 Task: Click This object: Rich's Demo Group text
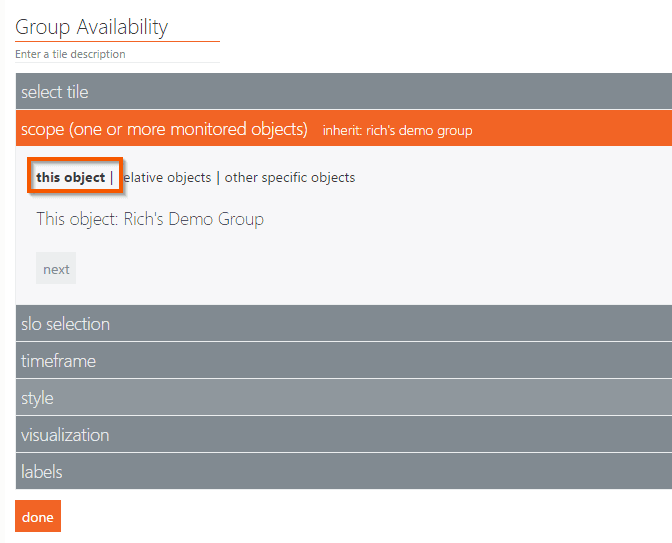click(150, 219)
